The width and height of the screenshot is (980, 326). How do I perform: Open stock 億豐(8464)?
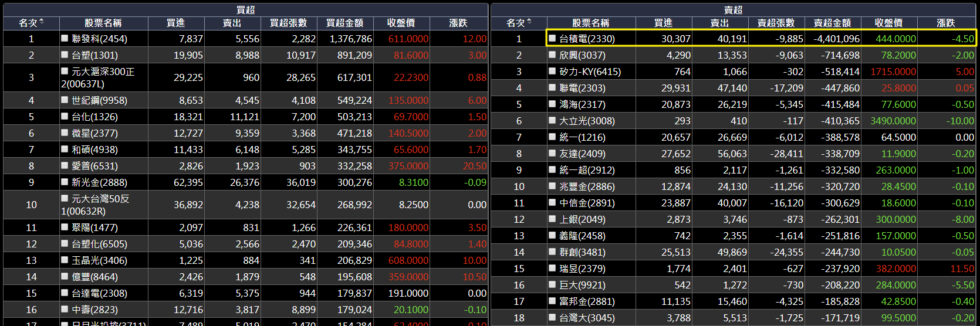[94, 277]
